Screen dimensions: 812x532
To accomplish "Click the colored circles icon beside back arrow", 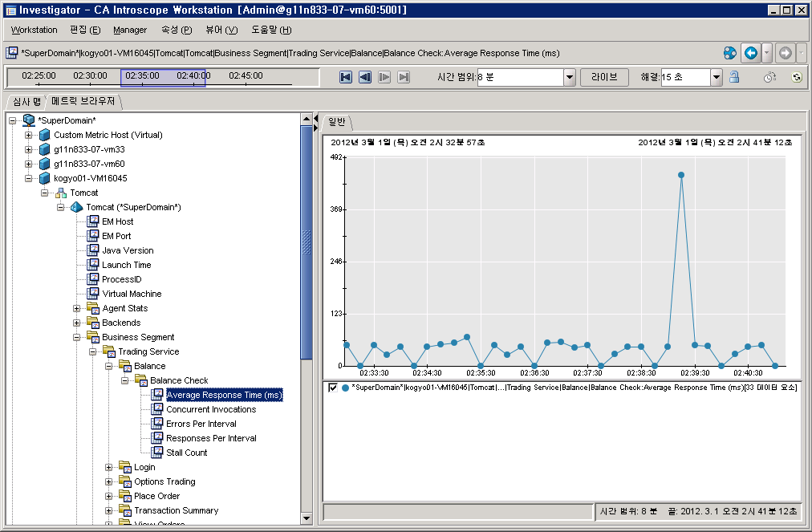I will coord(729,53).
